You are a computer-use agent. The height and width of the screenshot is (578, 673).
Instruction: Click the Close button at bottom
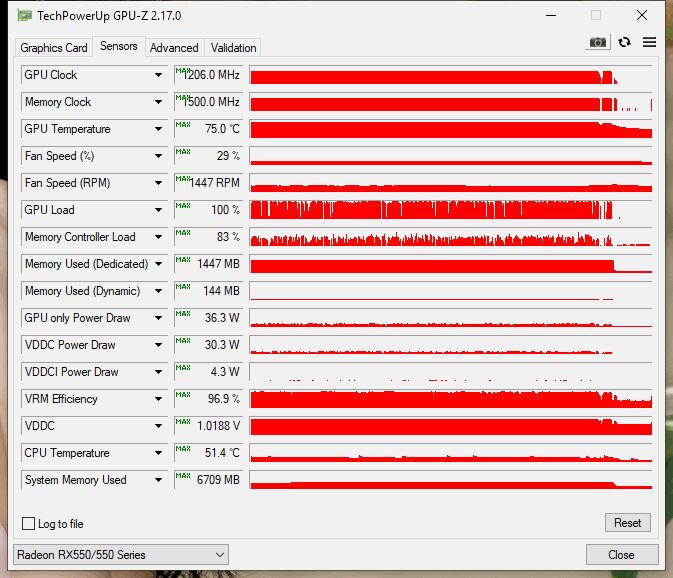621,555
